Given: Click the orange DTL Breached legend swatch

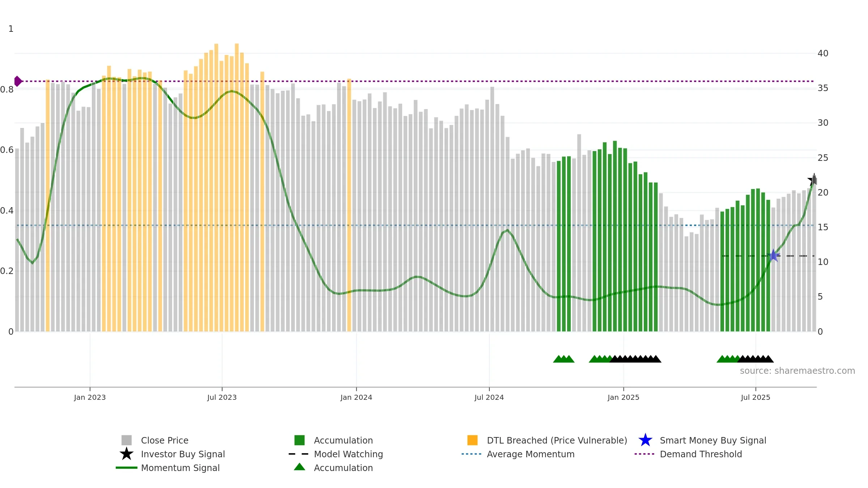Looking at the screenshot, I should click(472, 440).
